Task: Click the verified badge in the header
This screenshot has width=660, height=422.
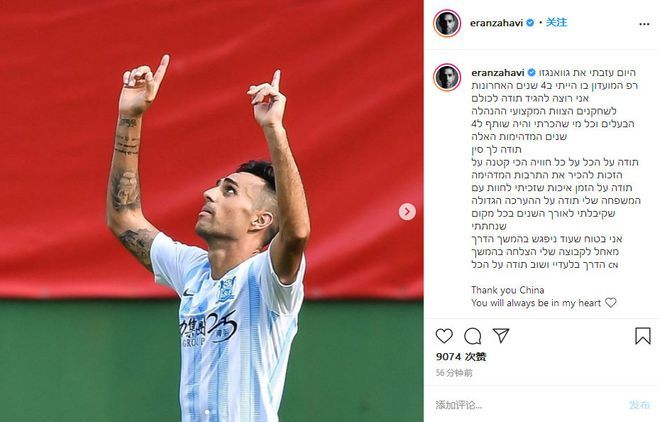Action: point(530,23)
